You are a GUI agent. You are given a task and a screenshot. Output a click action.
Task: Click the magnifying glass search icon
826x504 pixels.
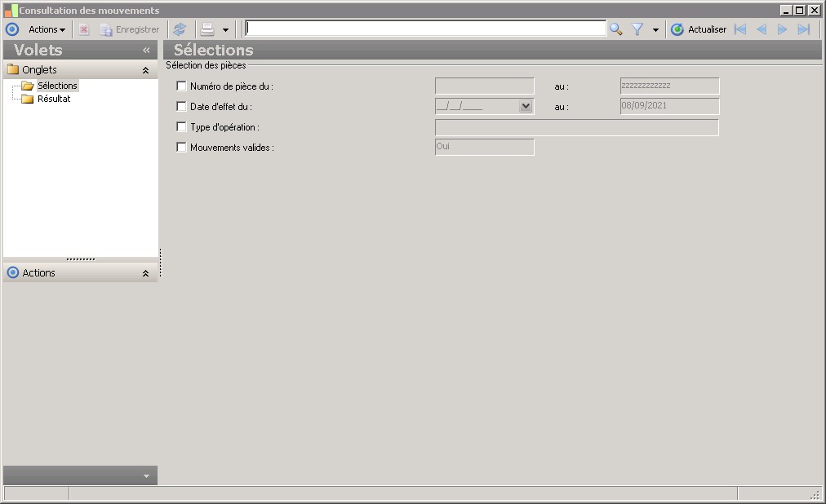(615, 29)
